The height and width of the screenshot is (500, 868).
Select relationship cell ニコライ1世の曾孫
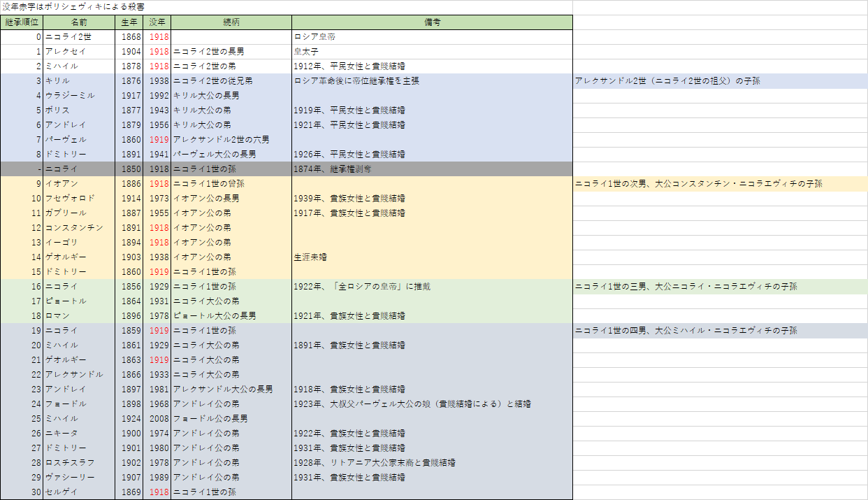231,184
